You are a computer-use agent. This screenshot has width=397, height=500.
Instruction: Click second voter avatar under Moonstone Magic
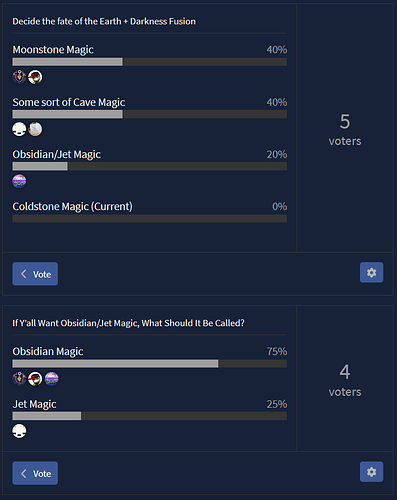[x=35, y=77]
